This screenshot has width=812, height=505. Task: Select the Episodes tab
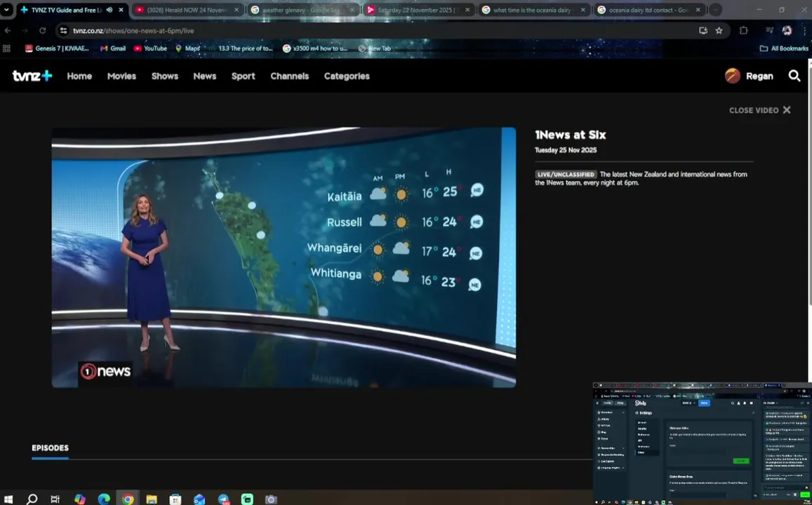click(x=51, y=448)
